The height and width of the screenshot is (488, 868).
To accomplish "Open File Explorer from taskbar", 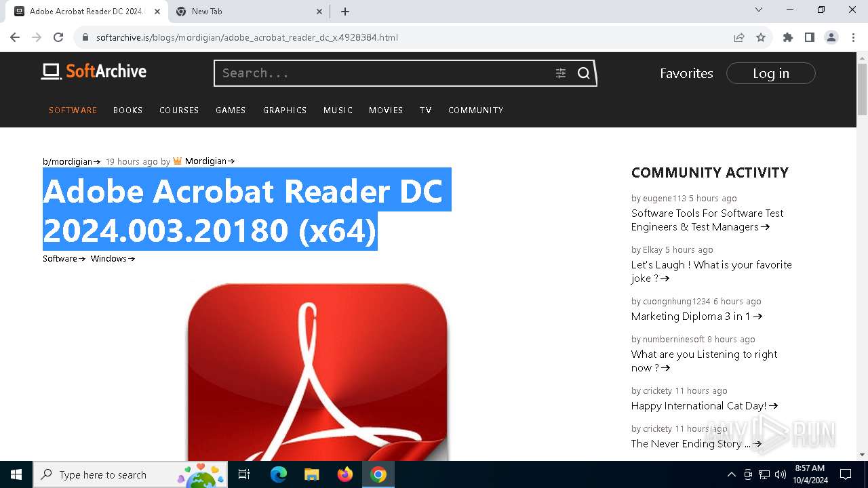I will (311, 474).
